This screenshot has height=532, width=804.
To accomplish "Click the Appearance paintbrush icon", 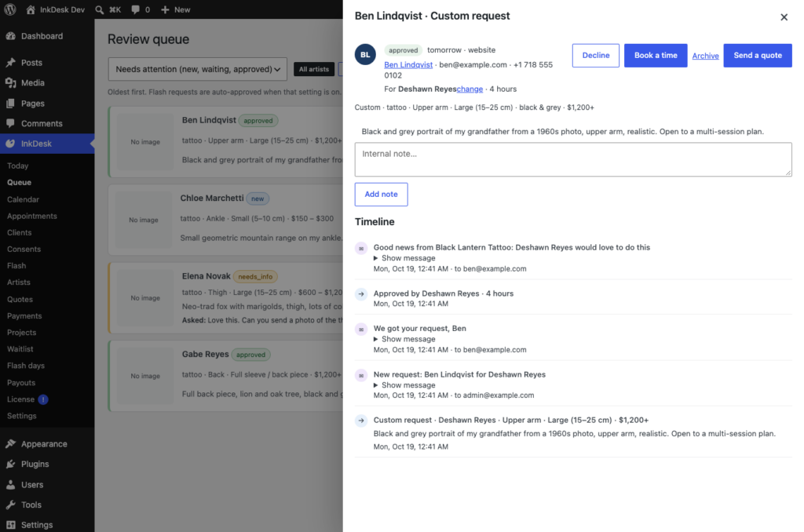I will (x=10, y=444).
